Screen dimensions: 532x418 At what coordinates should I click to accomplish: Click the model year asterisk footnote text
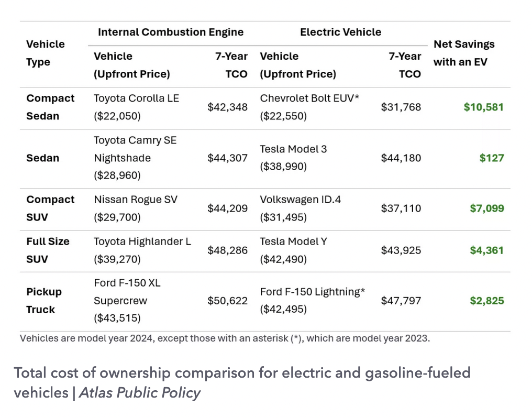tap(225, 338)
